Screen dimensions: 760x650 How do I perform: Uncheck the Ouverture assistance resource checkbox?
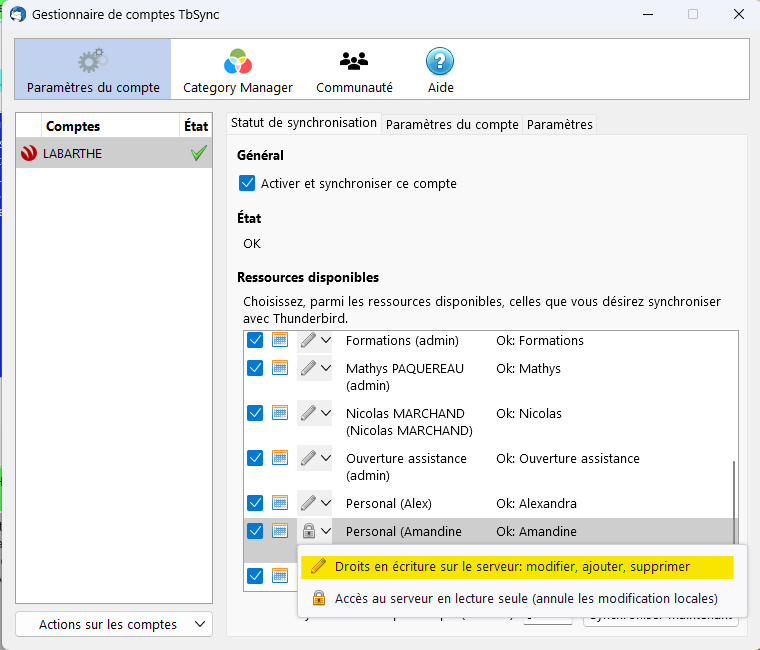tap(255, 458)
